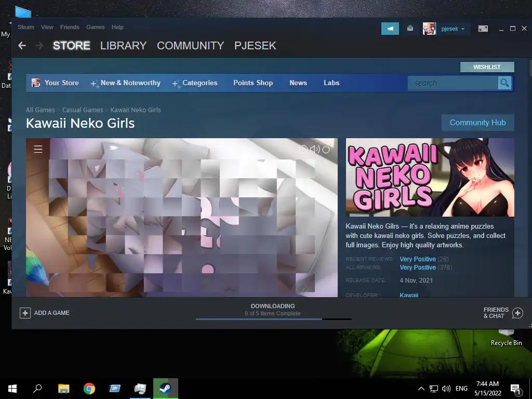This screenshot has width=532, height=399.
Task: Go forward with the right arrow
Action: 39,46
